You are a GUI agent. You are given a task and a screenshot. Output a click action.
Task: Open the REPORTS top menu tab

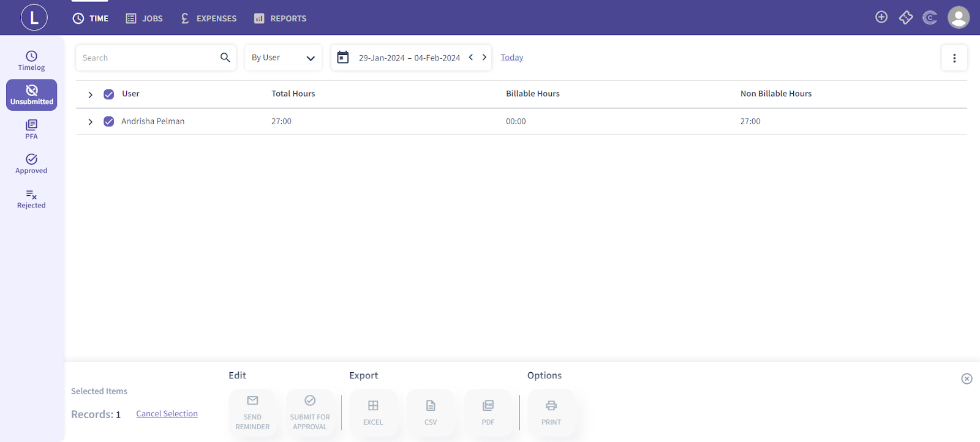(x=281, y=18)
